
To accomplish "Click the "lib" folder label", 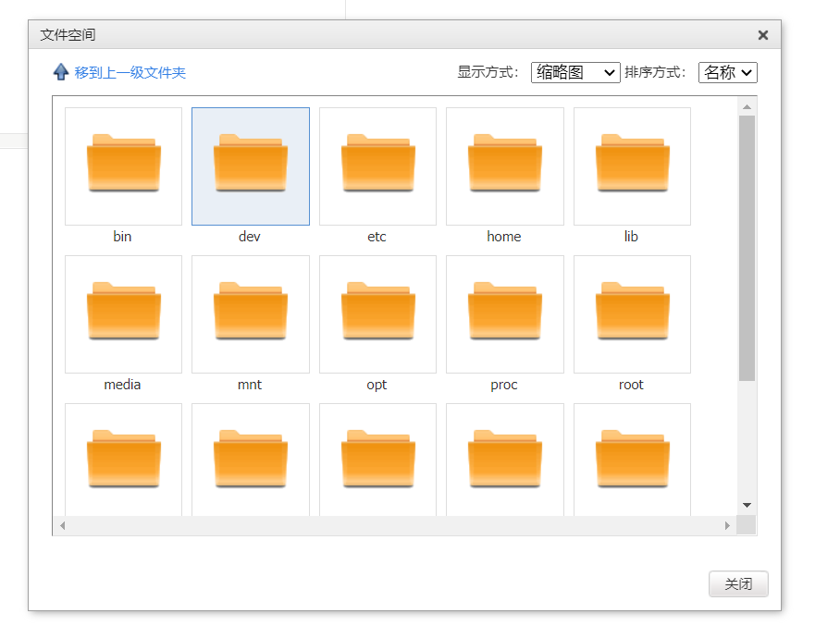I will (631, 237).
